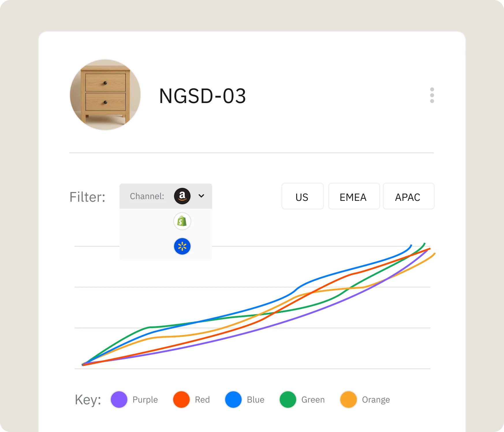This screenshot has width=504, height=432.
Task: Select the Walmart channel icon
Action: (182, 246)
